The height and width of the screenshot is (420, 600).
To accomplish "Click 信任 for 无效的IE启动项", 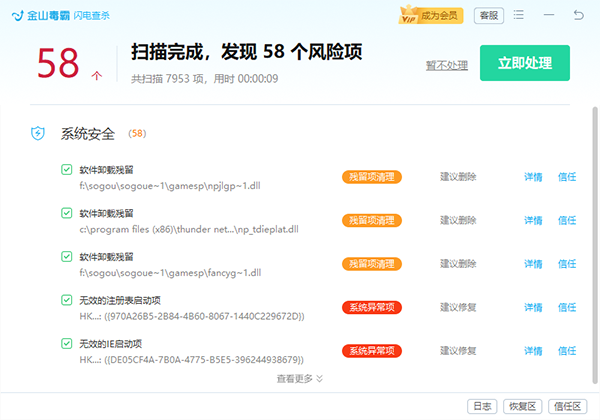I will point(567,351).
